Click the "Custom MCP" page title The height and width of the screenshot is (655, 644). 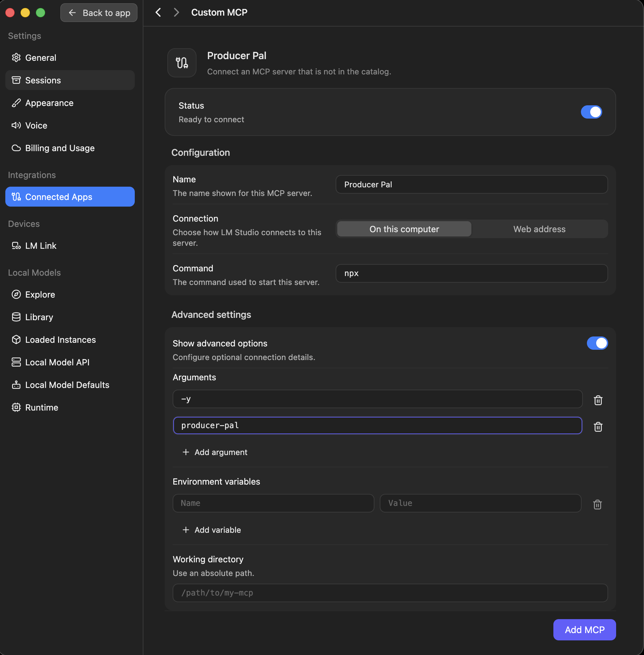pyautogui.click(x=219, y=13)
